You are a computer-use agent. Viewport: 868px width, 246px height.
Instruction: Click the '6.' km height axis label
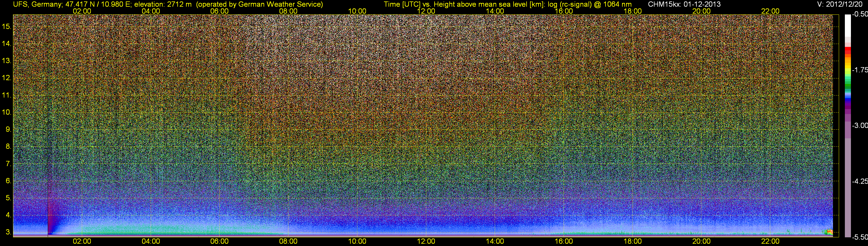click(8, 181)
